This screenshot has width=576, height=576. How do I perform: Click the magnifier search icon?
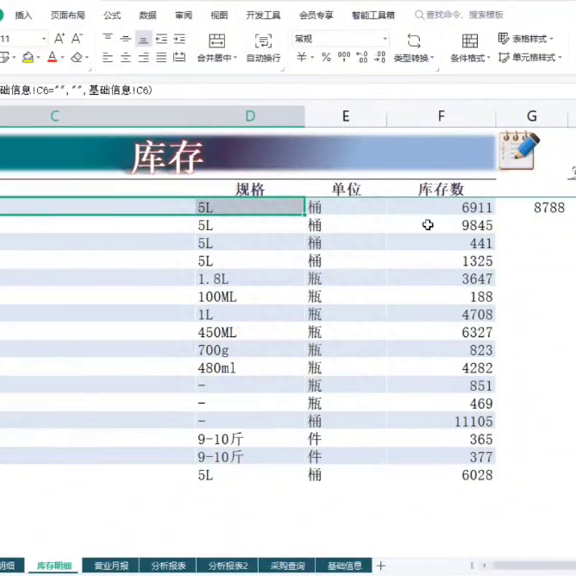[419, 15]
